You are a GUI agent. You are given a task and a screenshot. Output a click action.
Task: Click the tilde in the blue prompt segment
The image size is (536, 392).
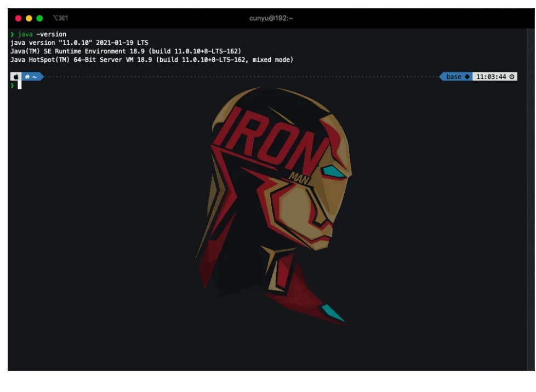coord(35,77)
